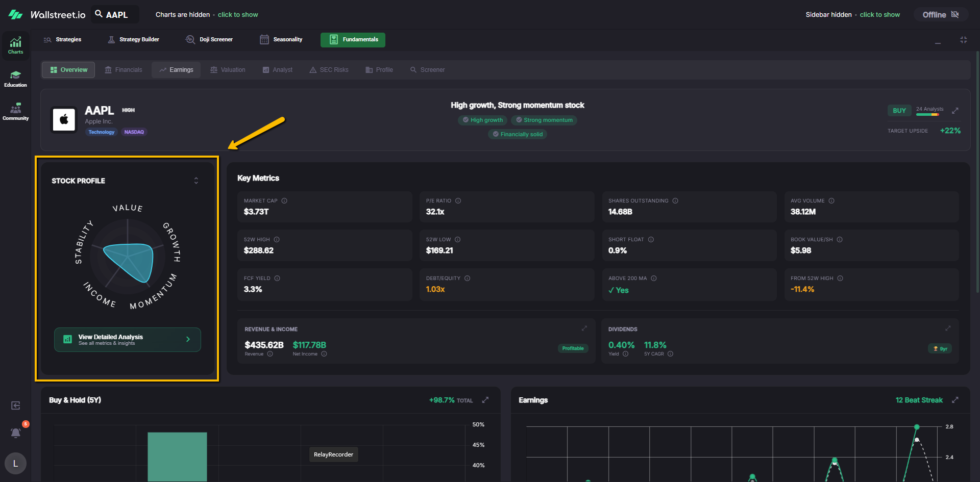Click View Detailed Analysis button
Viewport: 980px width, 482px height.
[128, 340]
